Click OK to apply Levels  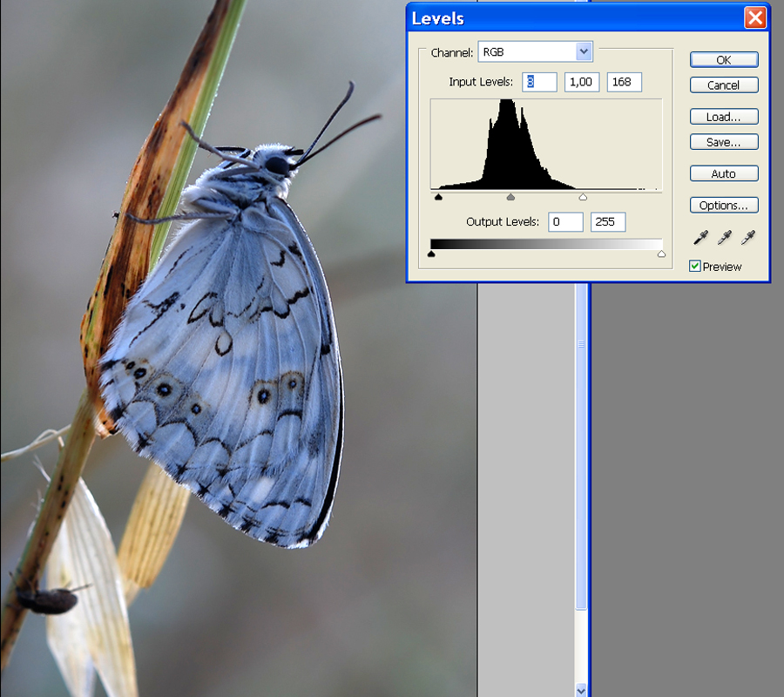click(723, 60)
